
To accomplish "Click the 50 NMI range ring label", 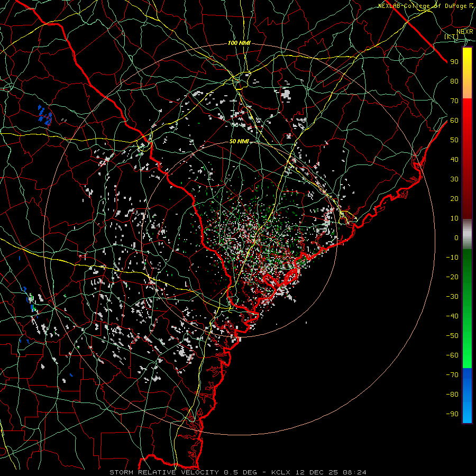I will (x=239, y=141).
